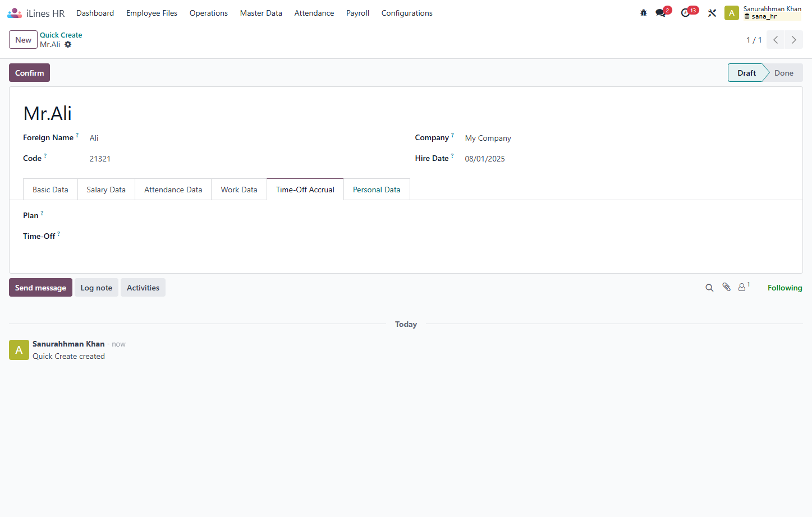Click the Company field My Company
812x517 pixels.
click(x=488, y=138)
